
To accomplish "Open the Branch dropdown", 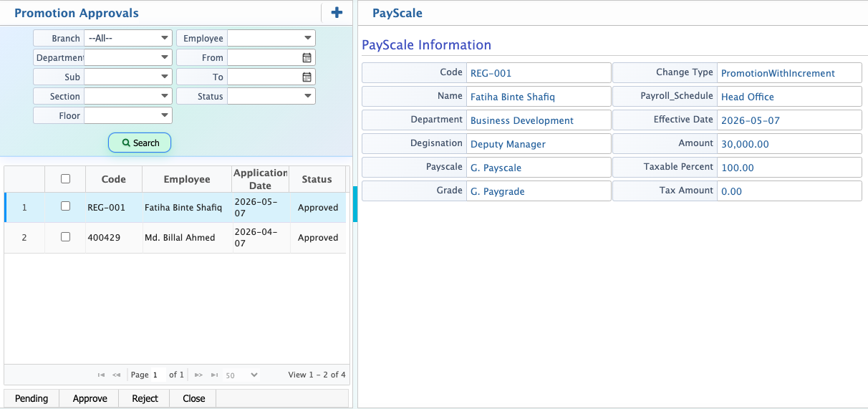I will coord(128,38).
